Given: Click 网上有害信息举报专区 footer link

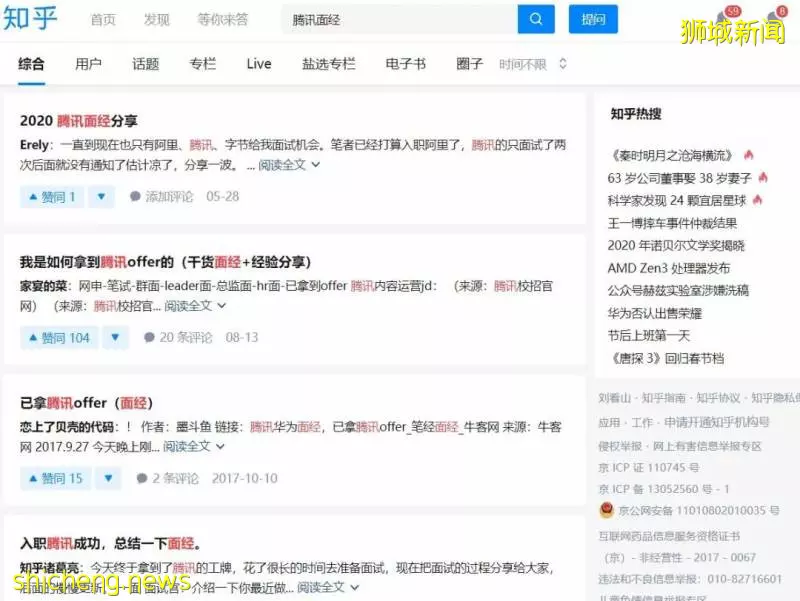Looking at the screenshot, I should (x=707, y=446).
